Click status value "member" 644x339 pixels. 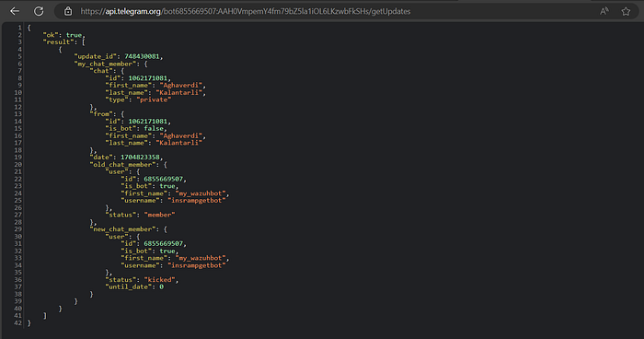tap(159, 215)
